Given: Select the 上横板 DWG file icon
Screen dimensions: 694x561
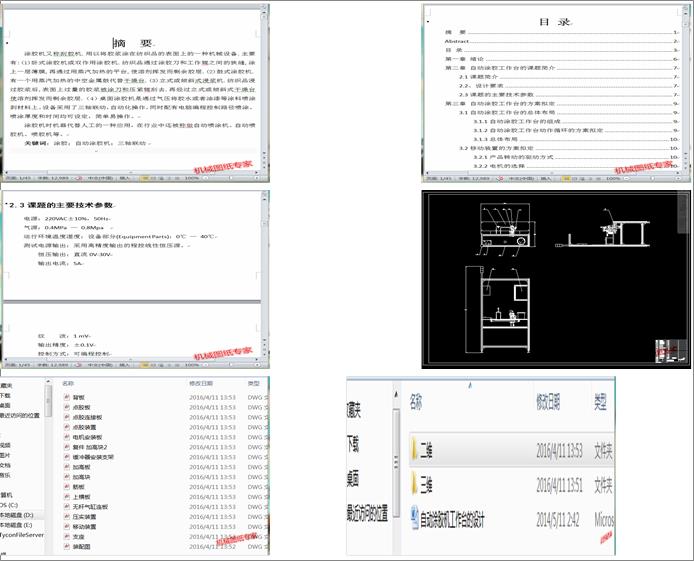Looking at the screenshot, I should pyautogui.click(x=67, y=497).
